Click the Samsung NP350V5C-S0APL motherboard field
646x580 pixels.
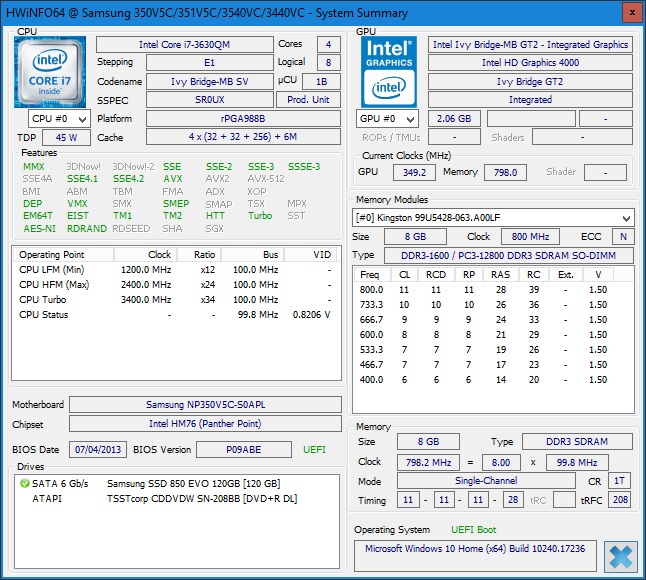[x=207, y=405]
